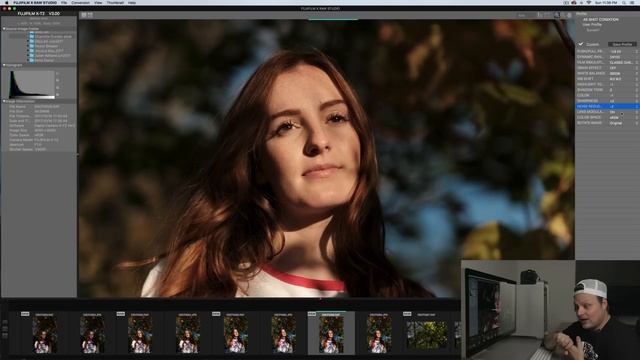Open the Apple menu
The image size is (640, 360).
pos(7,2)
